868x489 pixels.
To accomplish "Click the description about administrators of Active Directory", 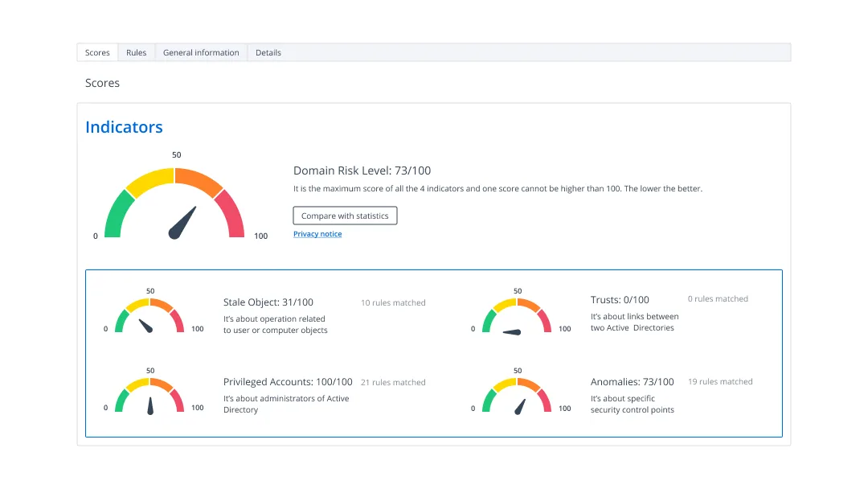I will click(286, 404).
